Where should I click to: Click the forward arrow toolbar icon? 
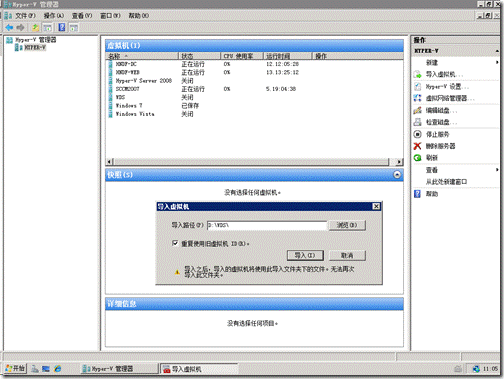point(20,27)
